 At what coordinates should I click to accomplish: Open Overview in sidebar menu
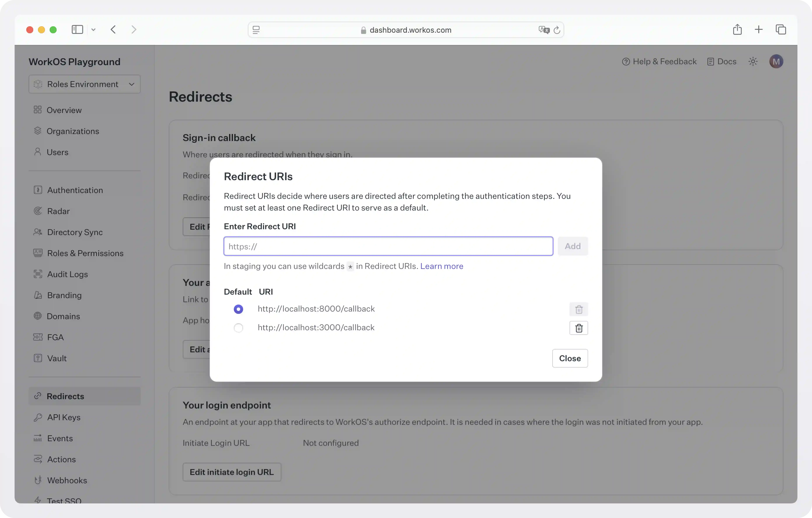[x=64, y=110]
